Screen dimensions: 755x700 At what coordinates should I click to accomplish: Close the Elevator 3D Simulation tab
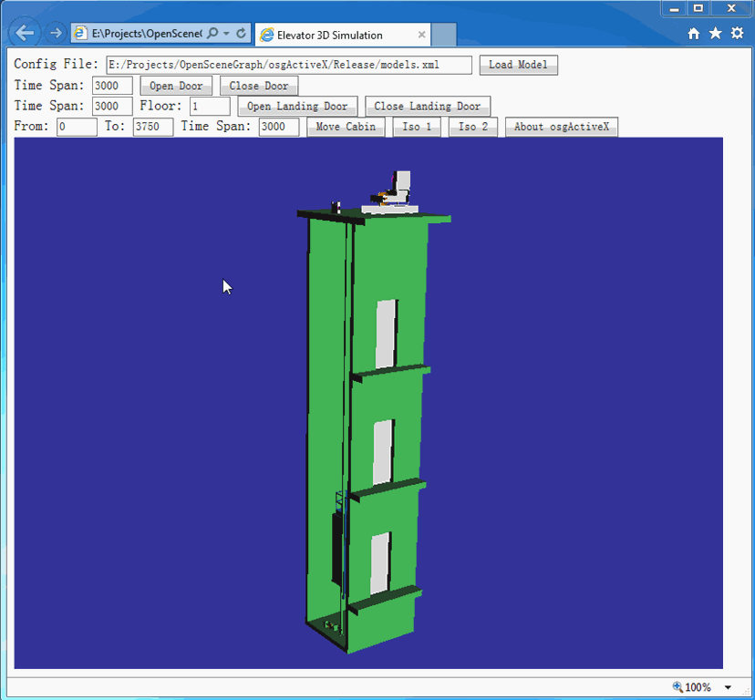(422, 35)
